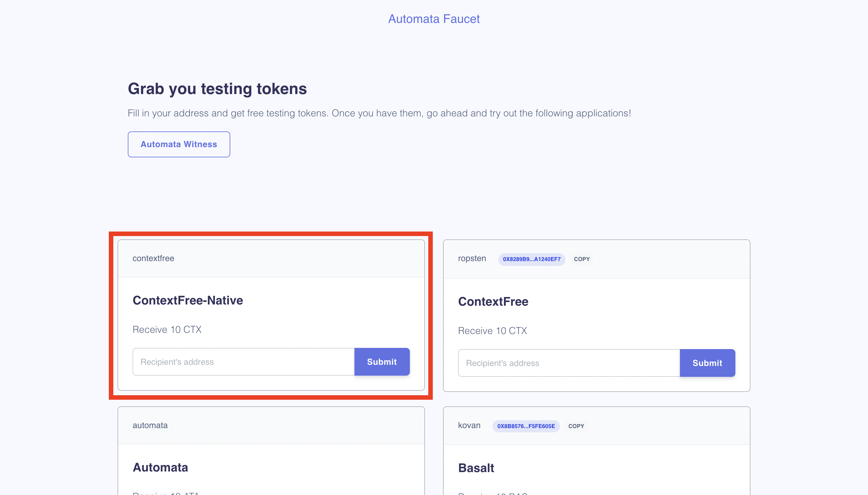Click the Receive 10 CTX text in ContextFree-Native
The width and height of the screenshot is (868, 495).
(167, 329)
